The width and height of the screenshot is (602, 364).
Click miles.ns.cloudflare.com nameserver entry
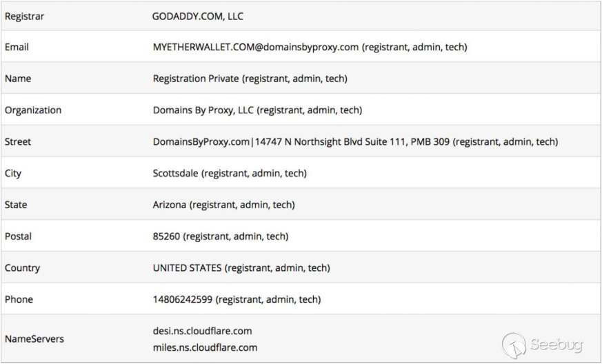click(205, 347)
